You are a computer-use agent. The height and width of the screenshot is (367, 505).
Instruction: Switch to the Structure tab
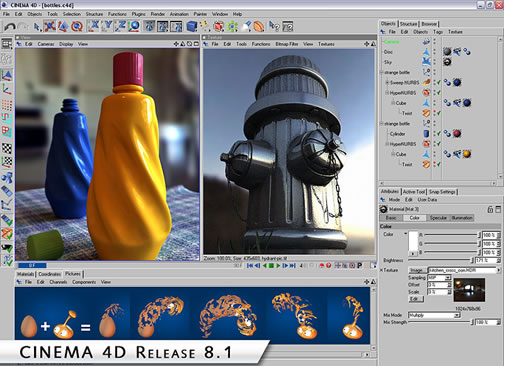[408, 24]
